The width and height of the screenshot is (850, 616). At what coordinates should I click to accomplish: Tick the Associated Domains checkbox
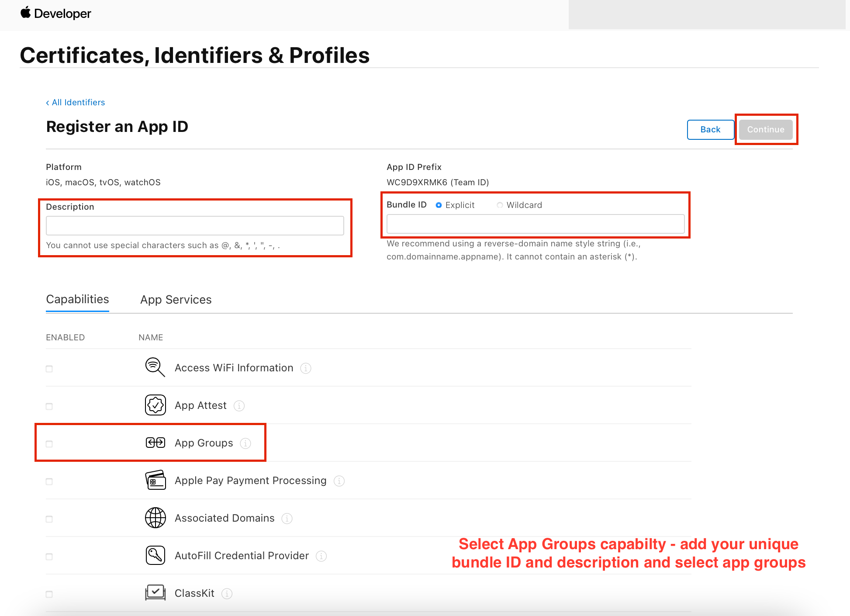(x=49, y=519)
